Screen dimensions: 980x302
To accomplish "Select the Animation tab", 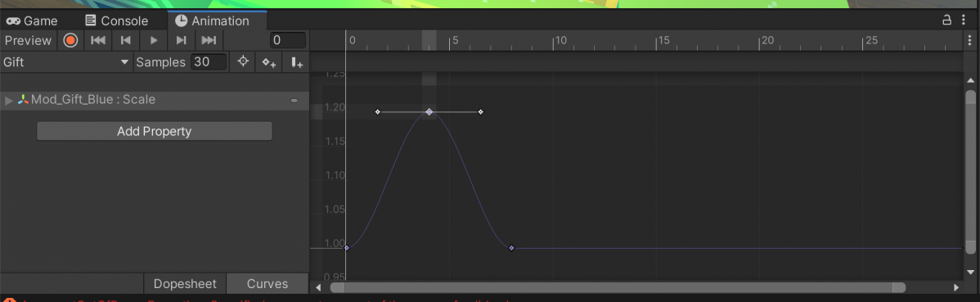I will (217, 20).
